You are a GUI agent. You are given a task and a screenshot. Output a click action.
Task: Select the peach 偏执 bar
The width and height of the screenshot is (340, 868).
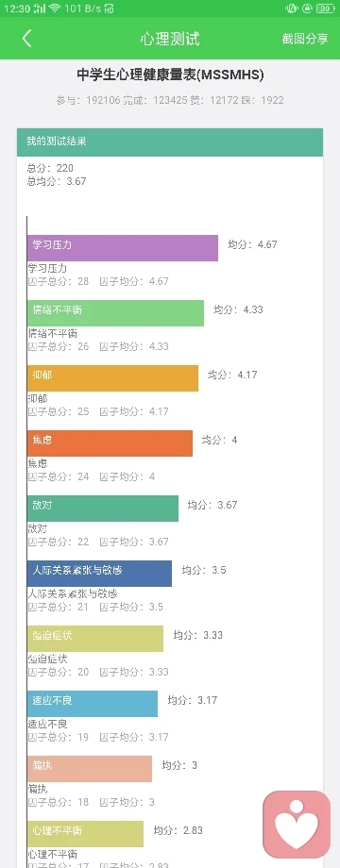tap(89, 769)
